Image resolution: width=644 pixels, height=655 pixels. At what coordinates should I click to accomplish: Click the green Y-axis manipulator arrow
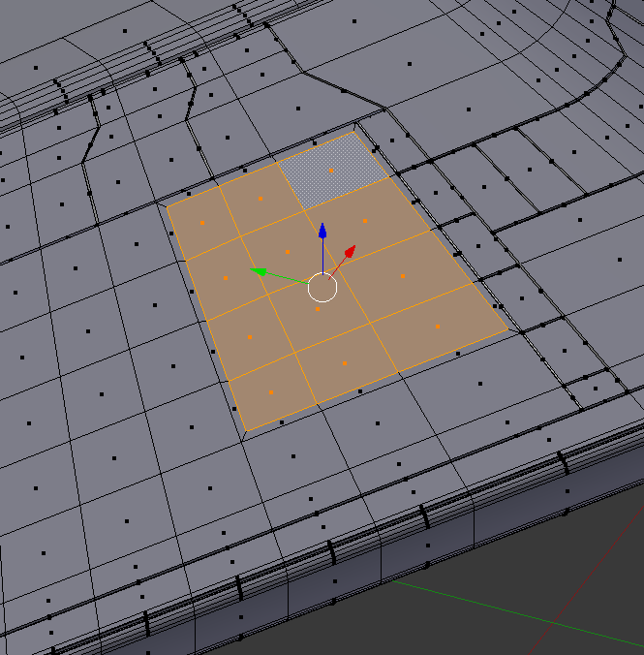coord(259,272)
